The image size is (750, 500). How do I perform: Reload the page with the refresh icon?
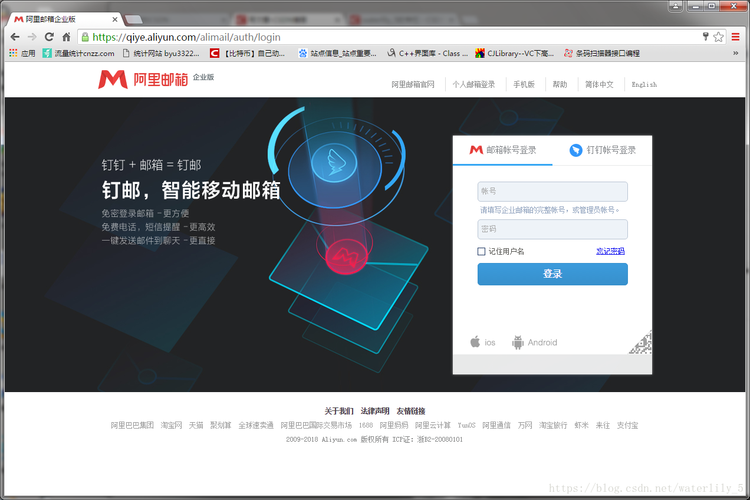pyautogui.click(x=49, y=37)
